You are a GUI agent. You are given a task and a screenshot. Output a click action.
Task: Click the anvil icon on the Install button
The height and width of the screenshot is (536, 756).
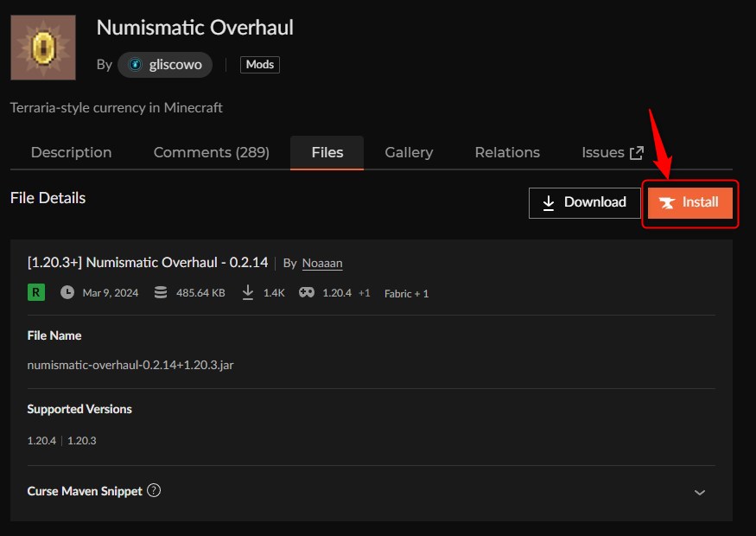(x=667, y=202)
